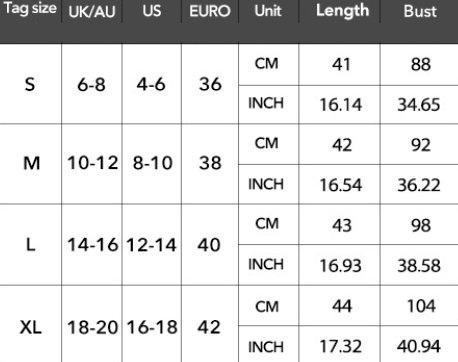Select the 17.32 length measurement
Viewport: 458px width, 362px height.
[x=340, y=344]
